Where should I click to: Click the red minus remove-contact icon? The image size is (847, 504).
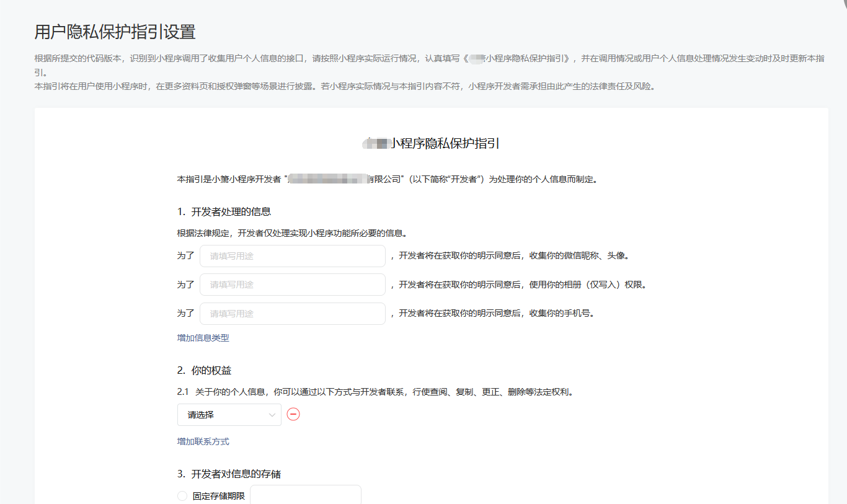click(293, 414)
